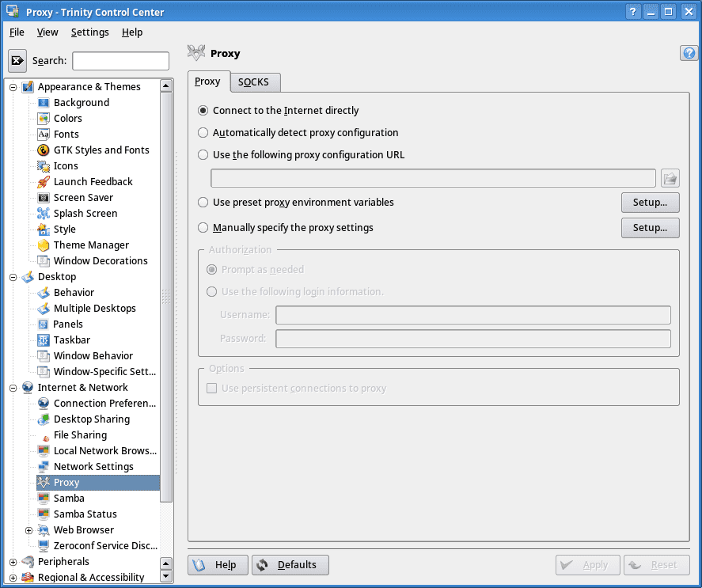702x588 pixels.
Task: Expand the Peripherals tree branch
Action: (13, 562)
